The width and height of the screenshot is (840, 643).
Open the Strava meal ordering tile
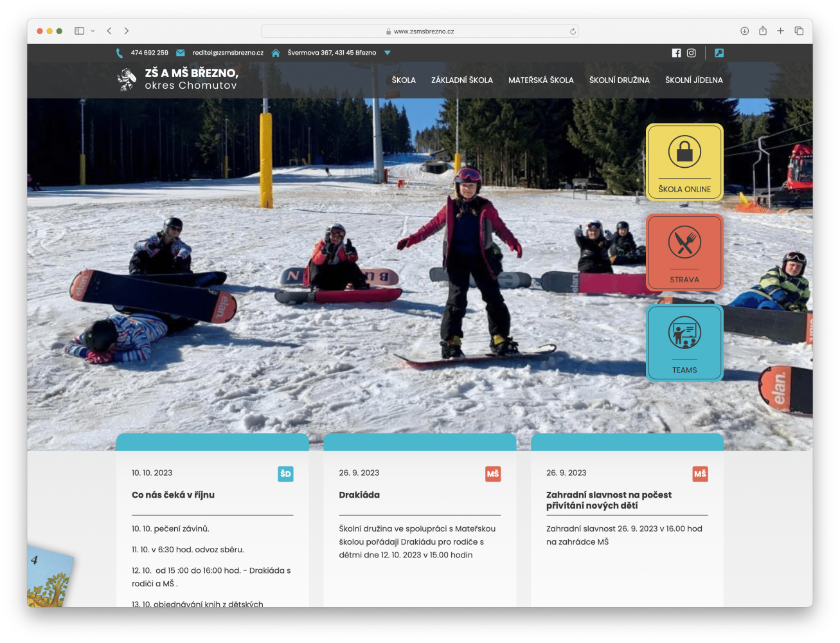click(x=684, y=253)
